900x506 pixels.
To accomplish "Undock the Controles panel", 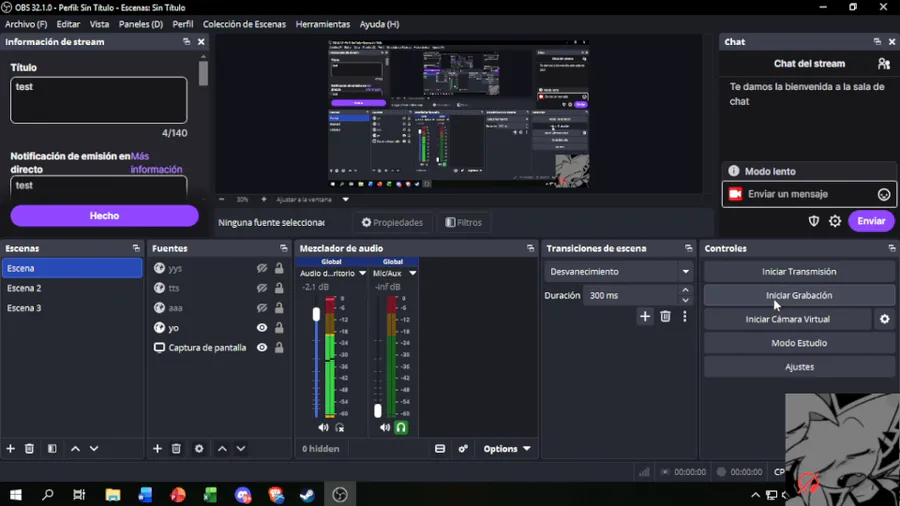I will point(891,248).
